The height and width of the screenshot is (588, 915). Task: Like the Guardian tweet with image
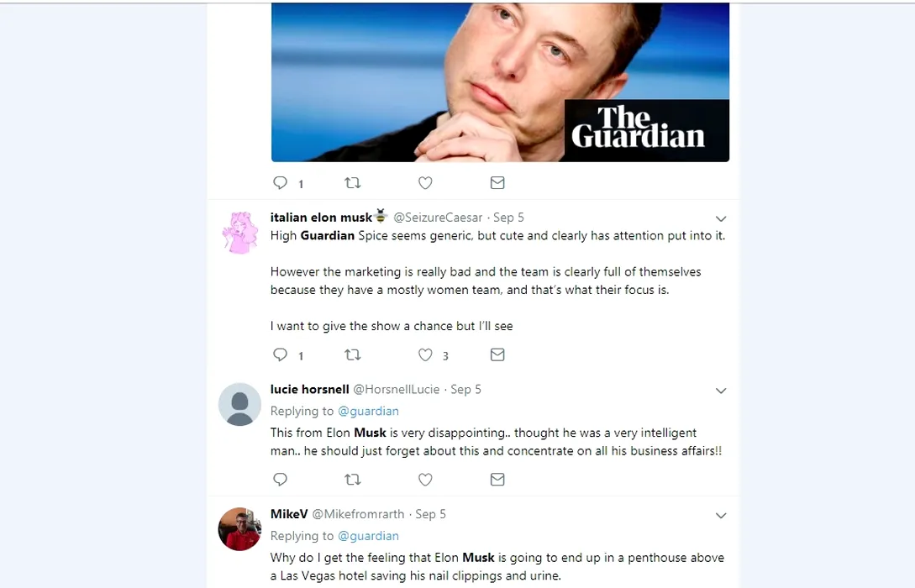click(425, 183)
